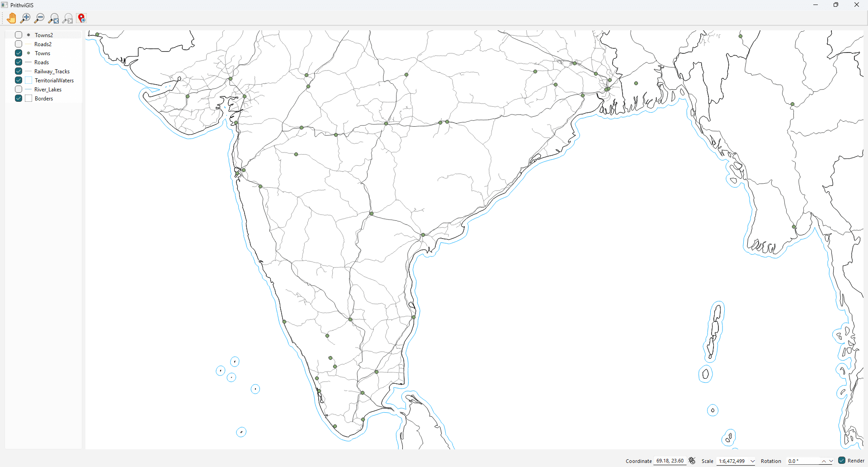
Task: Toggle mouse display icon beside coordinate field
Action: coord(692,461)
